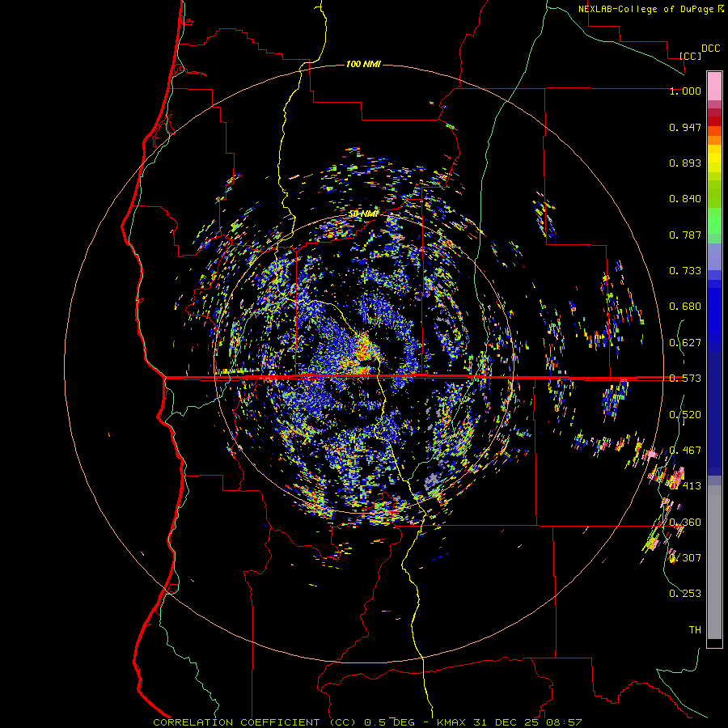Image resolution: width=728 pixels, height=728 pixels.
Task: Click the NEXLAB-College of DuPage label
Action: [x=645, y=9]
